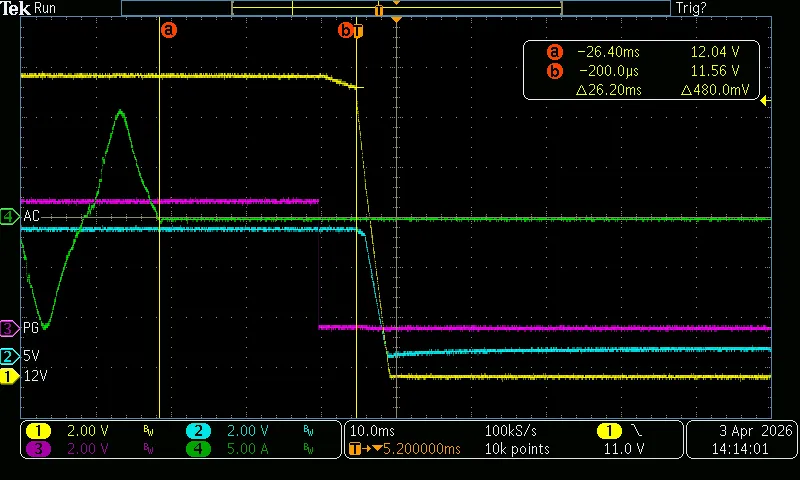The width and height of the screenshot is (800, 480).
Task: Click trigger source channel 1 badge
Action: [x=609, y=431]
